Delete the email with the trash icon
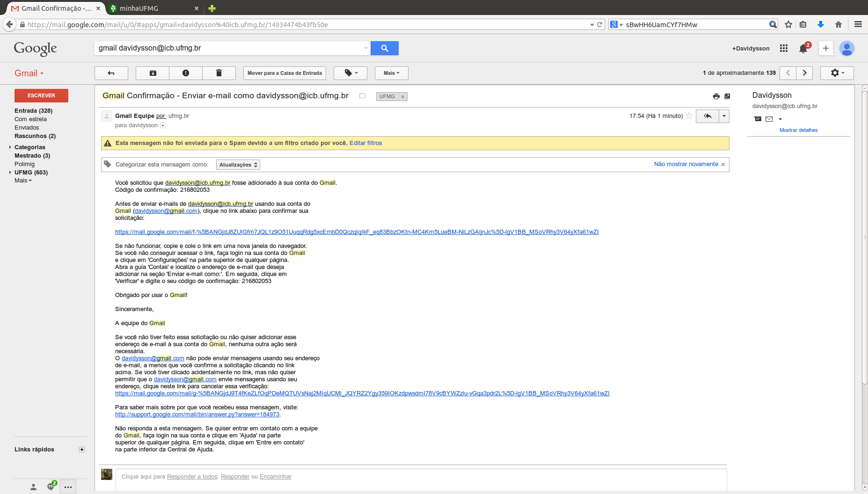 219,73
